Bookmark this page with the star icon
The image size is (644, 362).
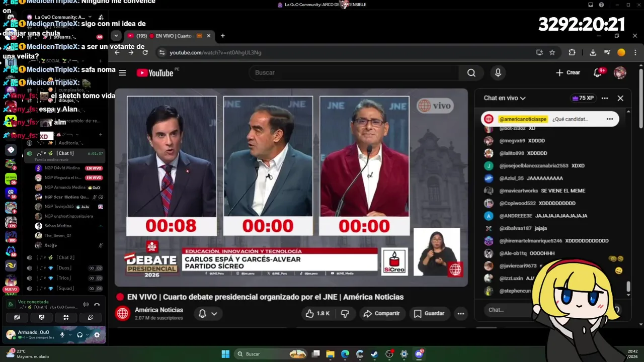[552, 52]
